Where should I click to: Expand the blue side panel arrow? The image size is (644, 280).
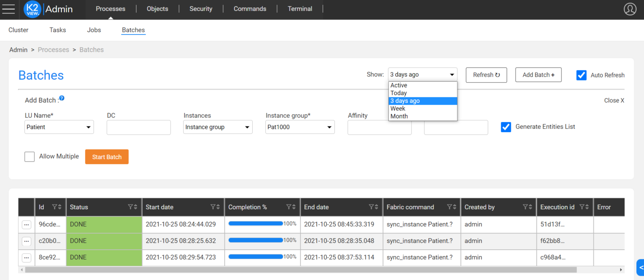click(x=641, y=267)
